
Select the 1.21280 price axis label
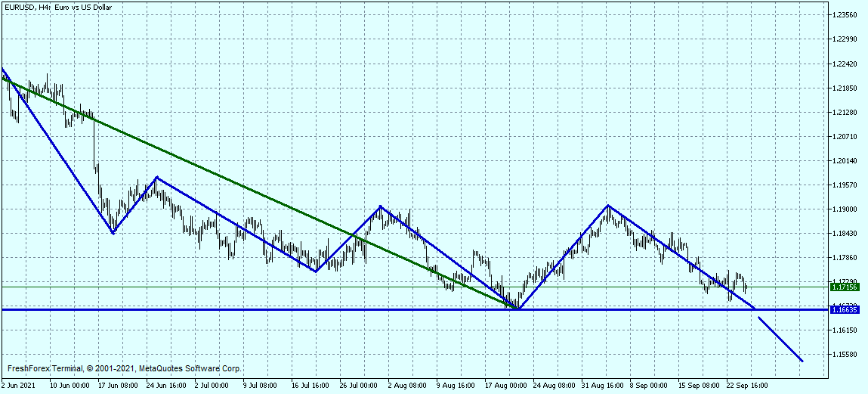pos(845,113)
